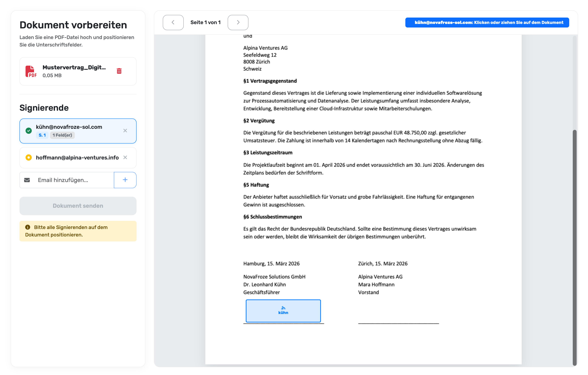Go to next page with right chevron
The width and height of the screenshot is (588, 375).
(x=238, y=23)
